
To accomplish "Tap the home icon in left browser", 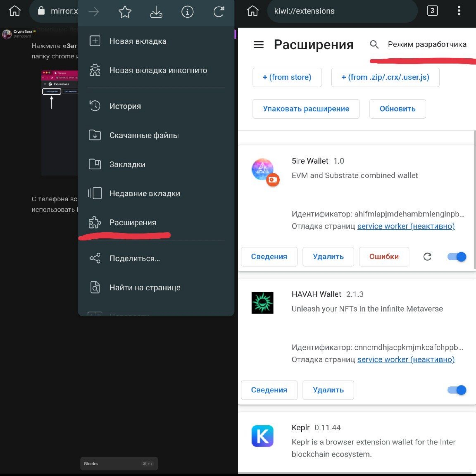I will tap(15, 11).
